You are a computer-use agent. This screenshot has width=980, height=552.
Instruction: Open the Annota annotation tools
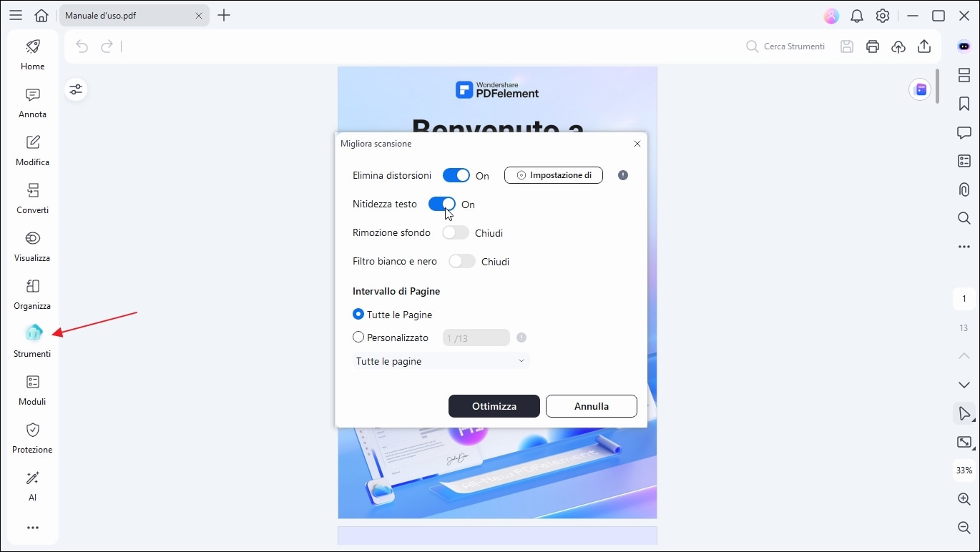[33, 103]
